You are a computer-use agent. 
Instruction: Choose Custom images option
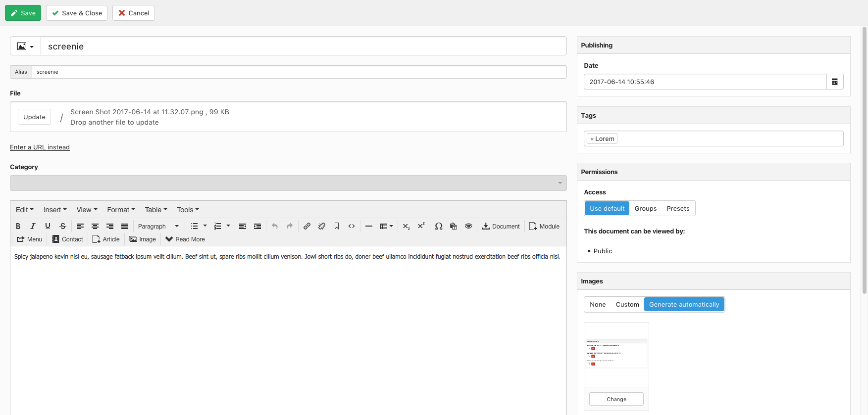(627, 304)
